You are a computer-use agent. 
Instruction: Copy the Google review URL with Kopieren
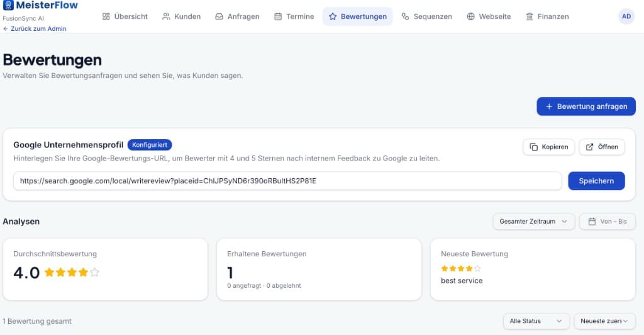tap(548, 147)
